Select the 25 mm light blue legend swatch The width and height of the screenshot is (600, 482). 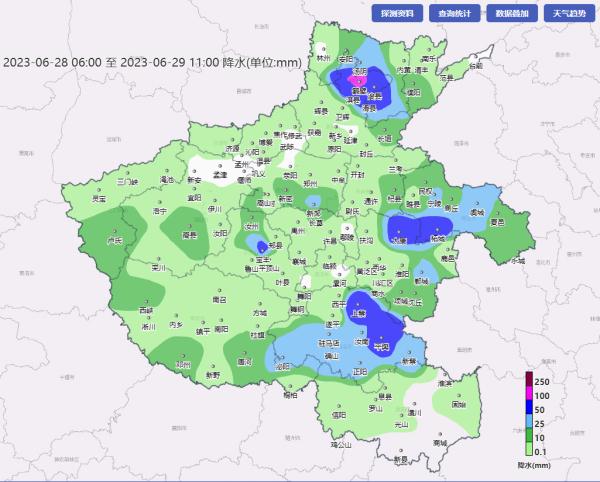tap(529, 423)
